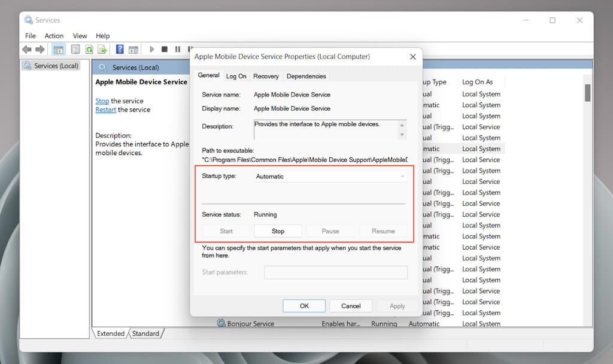
Task: Click the Start Service play icon
Action: [x=151, y=49]
